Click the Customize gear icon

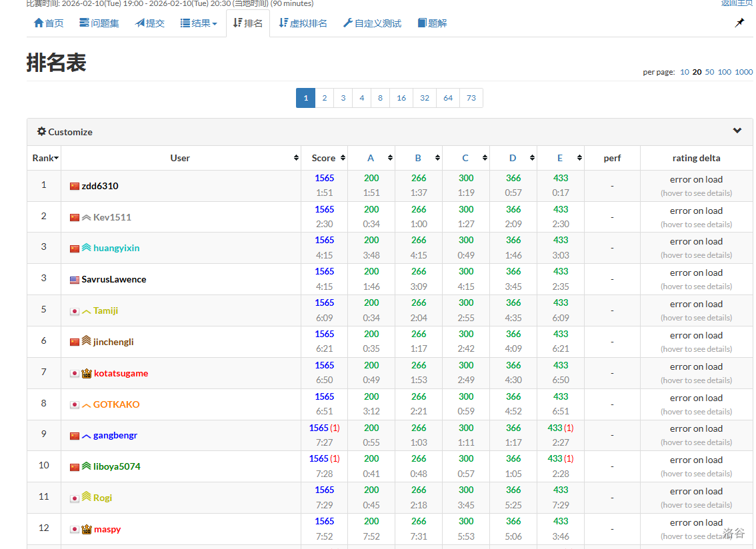point(41,132)
